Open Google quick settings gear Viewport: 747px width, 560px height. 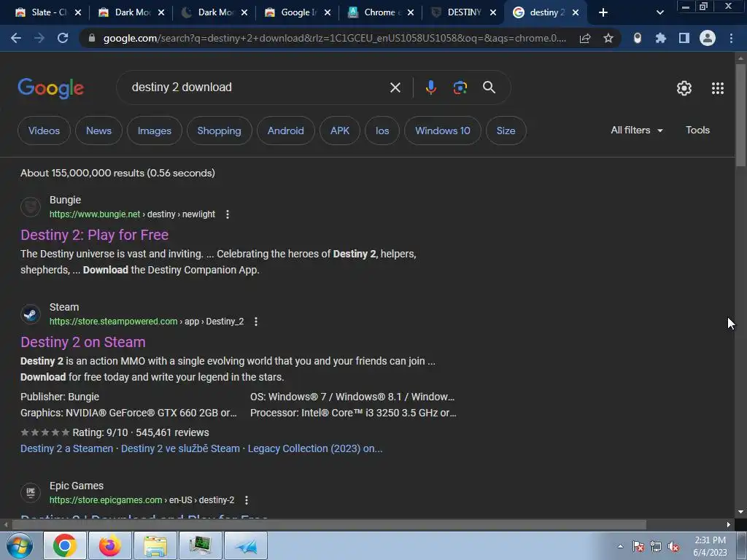click(x=684, y=88)
